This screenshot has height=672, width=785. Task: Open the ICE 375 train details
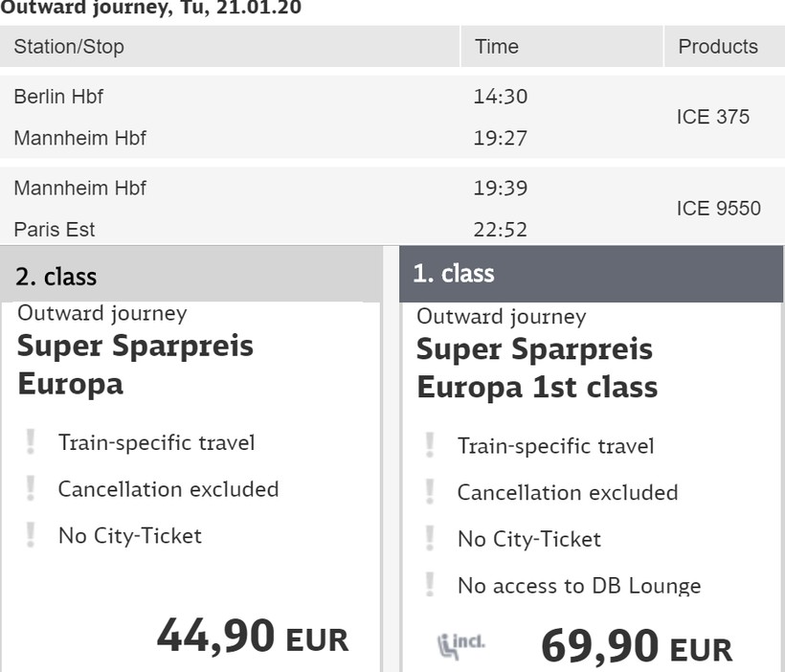[712, 118]
